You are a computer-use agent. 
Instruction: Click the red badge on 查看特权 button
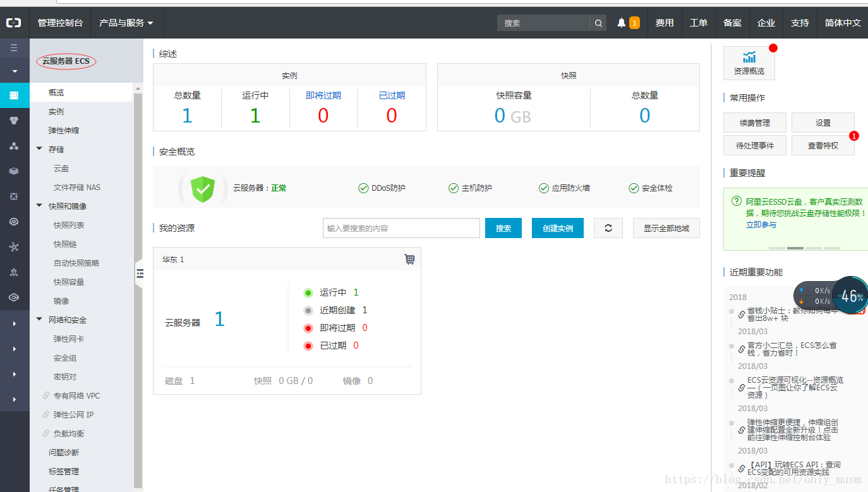tap(854, 136)
